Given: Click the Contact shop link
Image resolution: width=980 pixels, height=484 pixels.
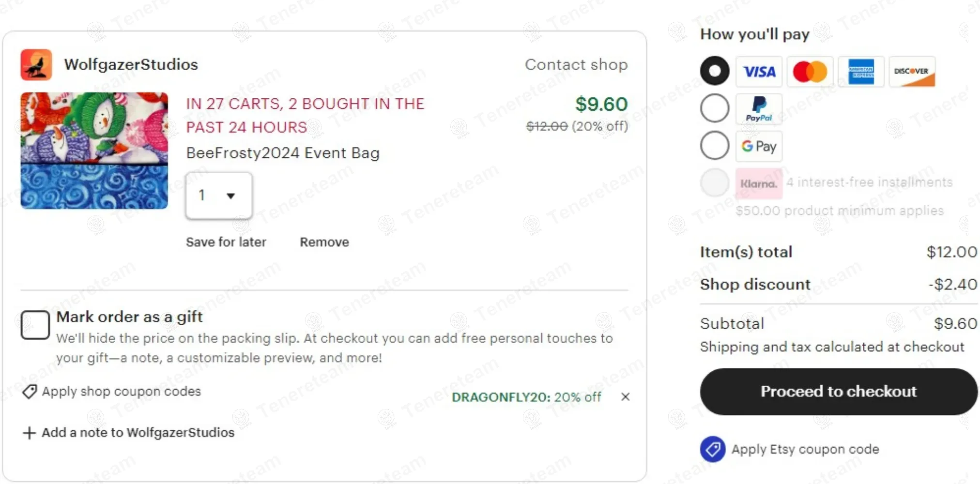Looking at the screenshot, I should tap(576, 64).
